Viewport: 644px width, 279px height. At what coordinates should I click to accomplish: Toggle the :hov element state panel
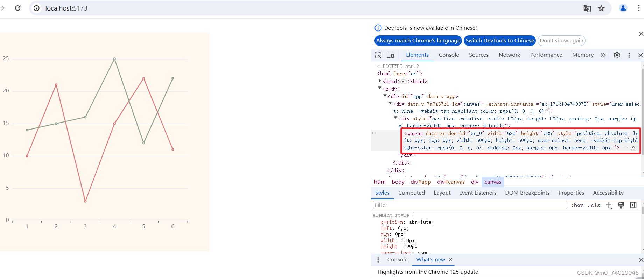point(577,205)
